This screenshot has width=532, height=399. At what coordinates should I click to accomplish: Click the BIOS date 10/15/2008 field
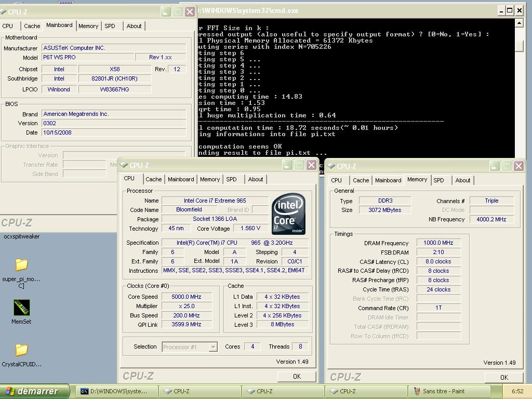pos(114,132)
